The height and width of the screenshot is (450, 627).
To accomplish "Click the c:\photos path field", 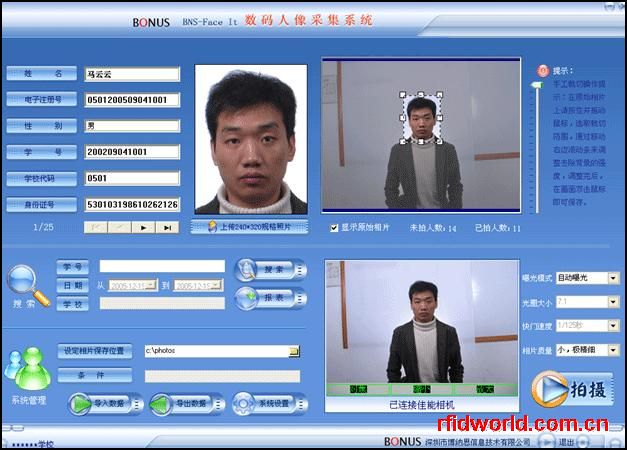I will pos(216,351).
